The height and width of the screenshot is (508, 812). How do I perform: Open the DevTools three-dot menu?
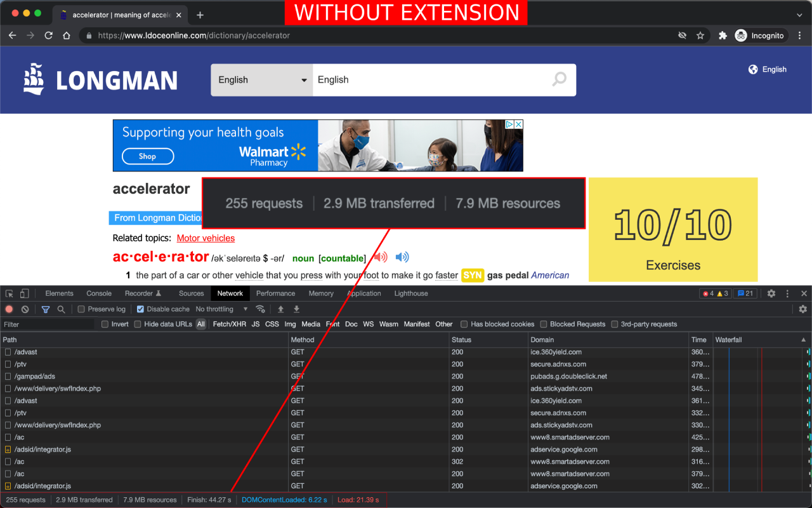click(x=787, y=293)
